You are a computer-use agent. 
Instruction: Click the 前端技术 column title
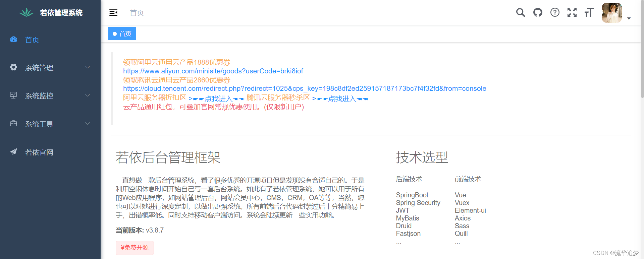(468, 179)
